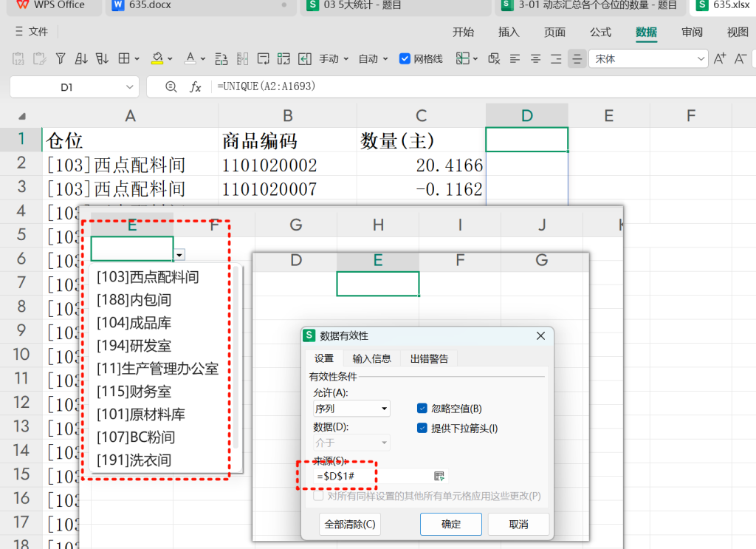Switch to the 公式 ribbon tab
The image size is (756, 549).
click(600, 33)
